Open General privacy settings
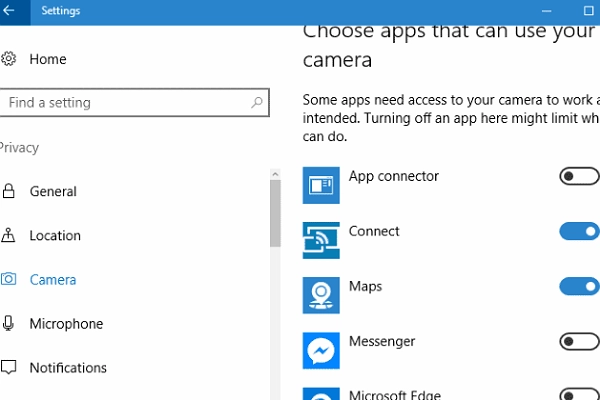Viewport: 600px width, 400px height. pyautogui.click(x=53, y=191)
